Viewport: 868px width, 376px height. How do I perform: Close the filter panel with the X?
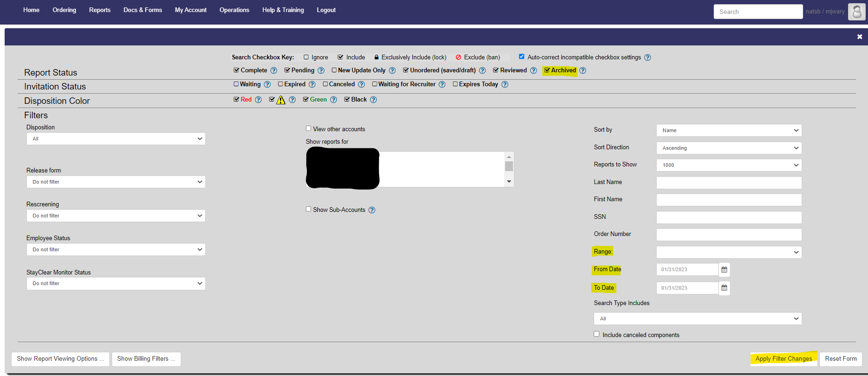click(860, 37)
